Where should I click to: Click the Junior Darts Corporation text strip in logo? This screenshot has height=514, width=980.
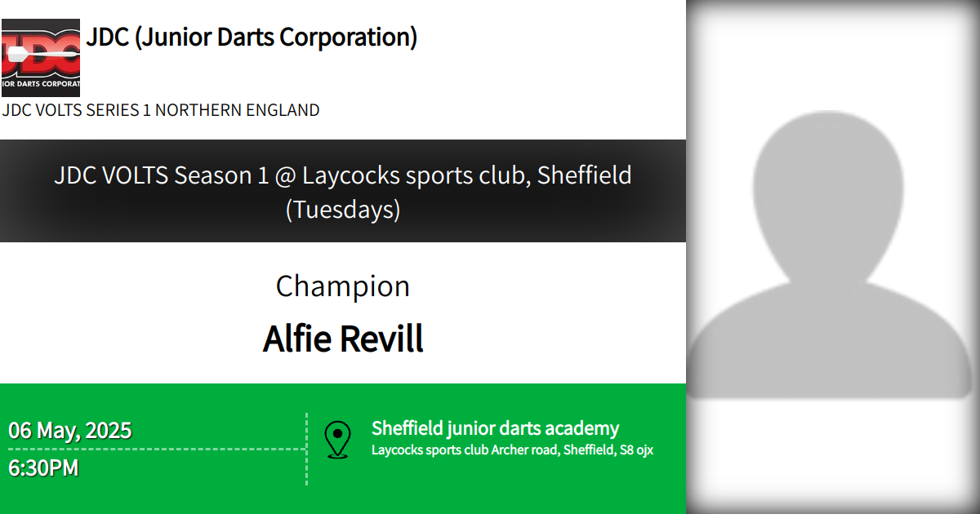[40, 82]
